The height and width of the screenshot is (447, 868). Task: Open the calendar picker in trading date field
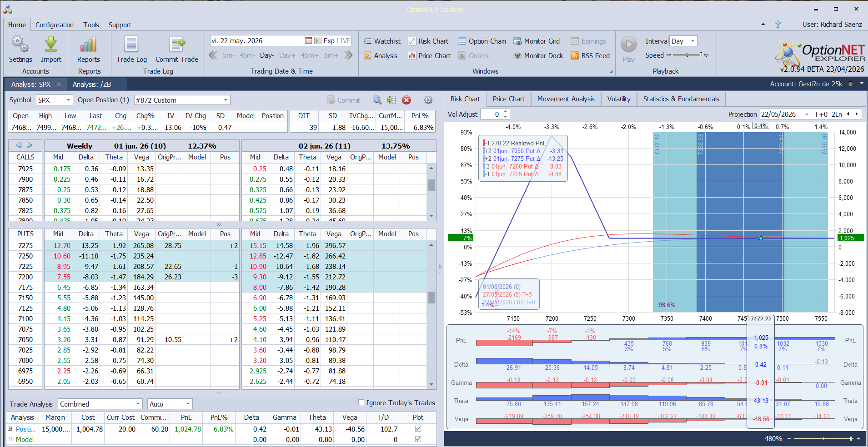(308, 41)
